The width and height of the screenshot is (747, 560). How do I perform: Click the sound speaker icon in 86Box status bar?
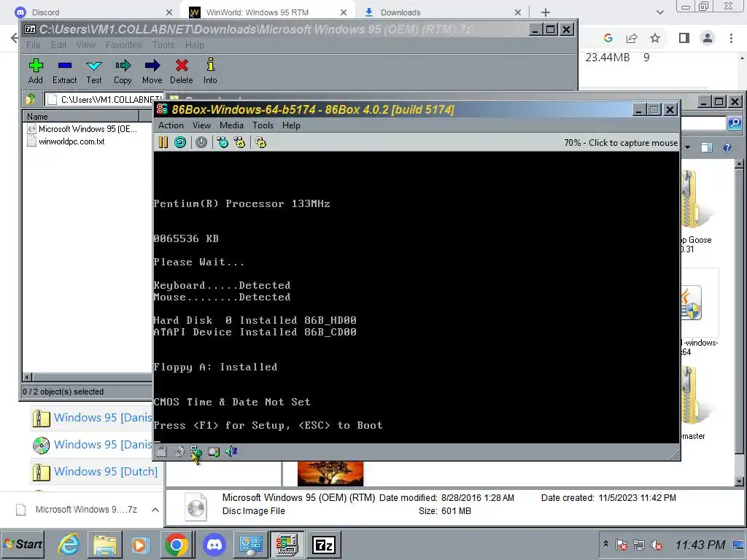(x=231, y=451)
